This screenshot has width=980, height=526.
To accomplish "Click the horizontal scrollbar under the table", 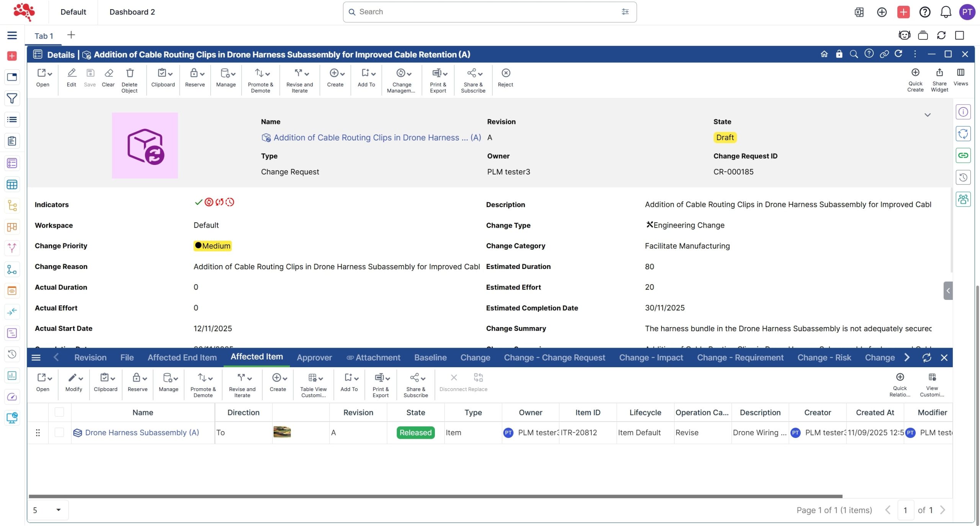I will point(435,497).
